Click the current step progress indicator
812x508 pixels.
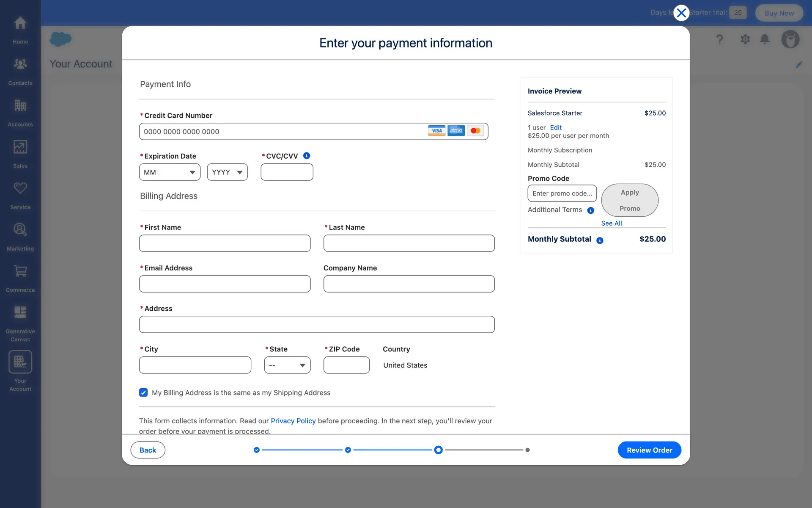(x=439, y=450)
